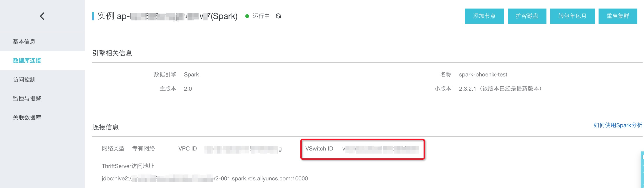Refresh the instance status icon
This screenshot has width=644, height=188.
coord(278,16)
